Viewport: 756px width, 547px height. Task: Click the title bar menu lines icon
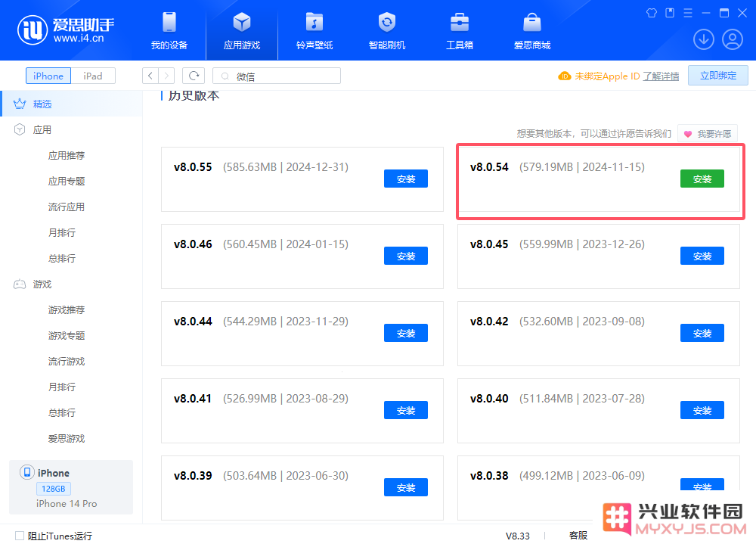point(688,13)
